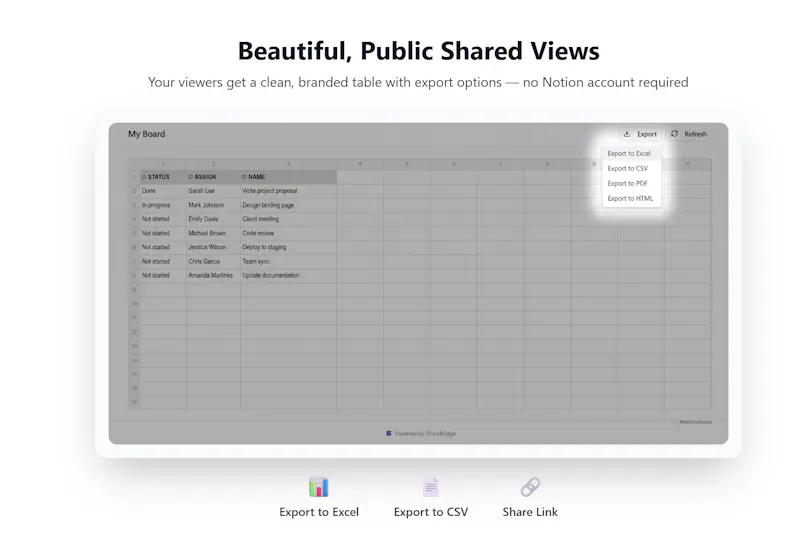Viewport: 800px width, 545px height.
Task: Click the small icon left of ASSIGN header
Action: [190, 177]
